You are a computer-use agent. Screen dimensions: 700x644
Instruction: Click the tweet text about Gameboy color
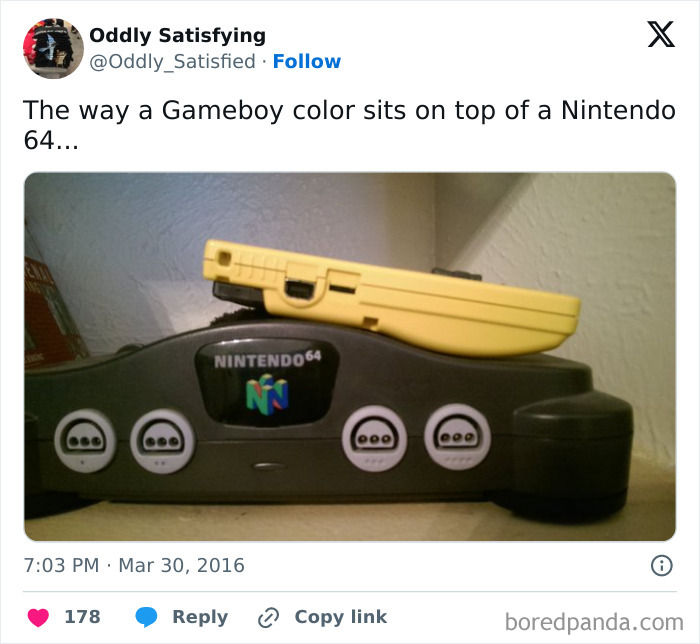[x=349, y=125]
